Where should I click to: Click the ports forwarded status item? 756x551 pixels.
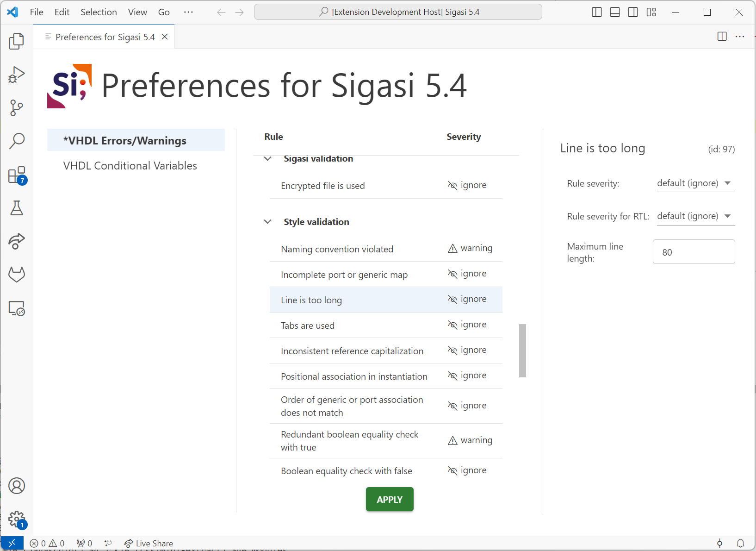click(x=85, y=543)
